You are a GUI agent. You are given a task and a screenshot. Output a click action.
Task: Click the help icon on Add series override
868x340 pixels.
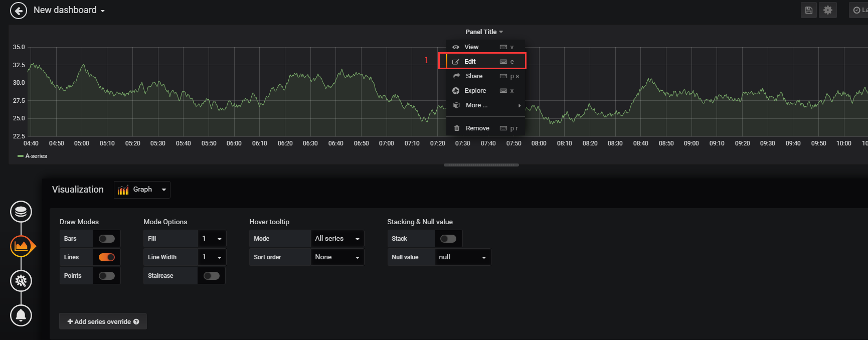(136, 321)
